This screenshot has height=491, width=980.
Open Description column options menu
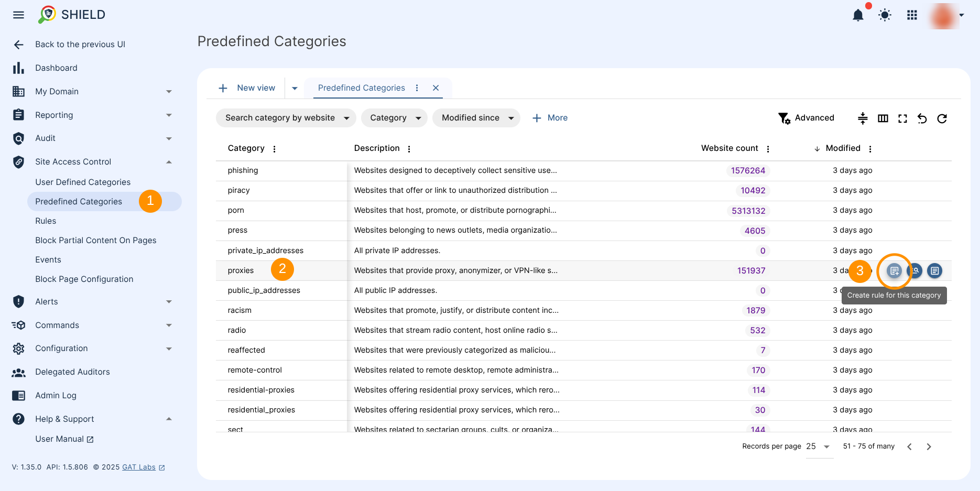tap(409, 149)
